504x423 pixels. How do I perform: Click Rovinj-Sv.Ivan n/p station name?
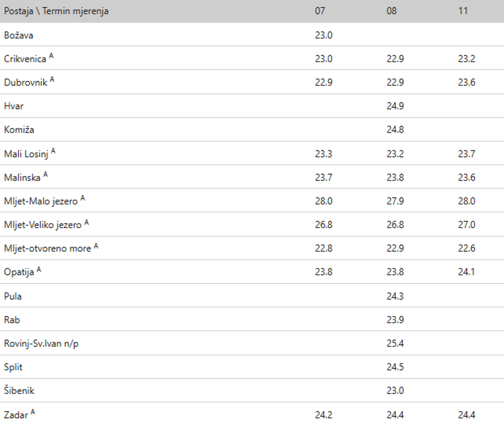tap(41, 344)
